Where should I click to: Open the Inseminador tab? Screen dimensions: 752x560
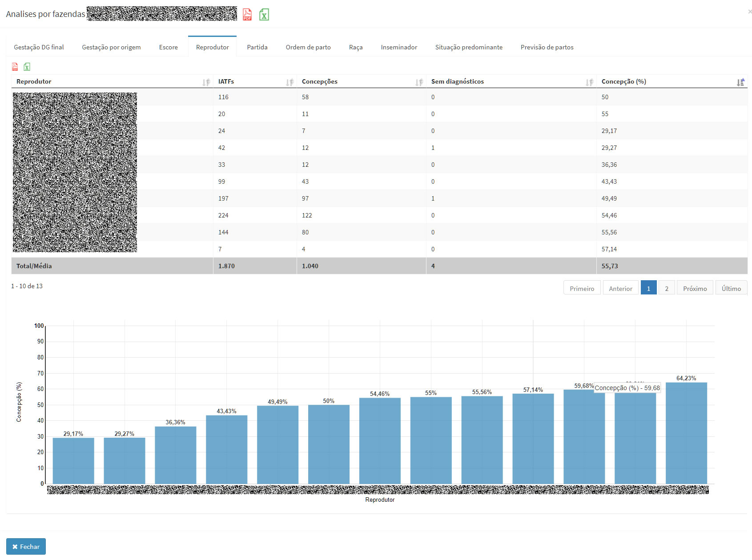[399, 47]
